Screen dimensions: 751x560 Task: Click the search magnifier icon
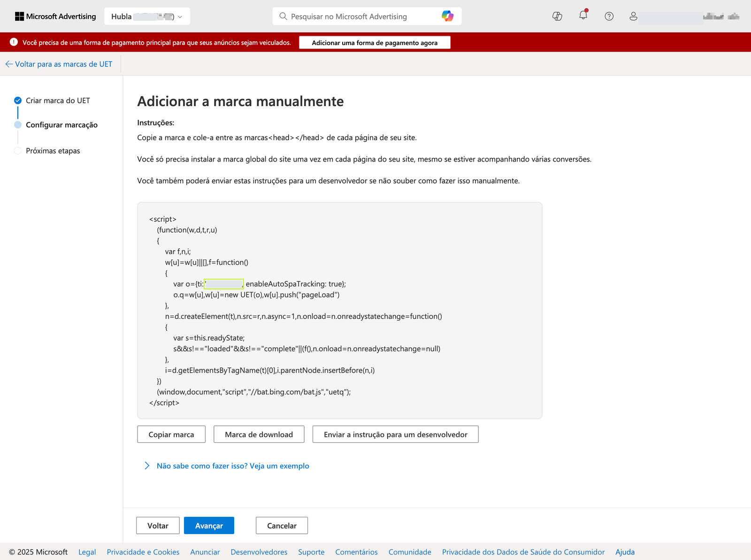coord(283,16)
